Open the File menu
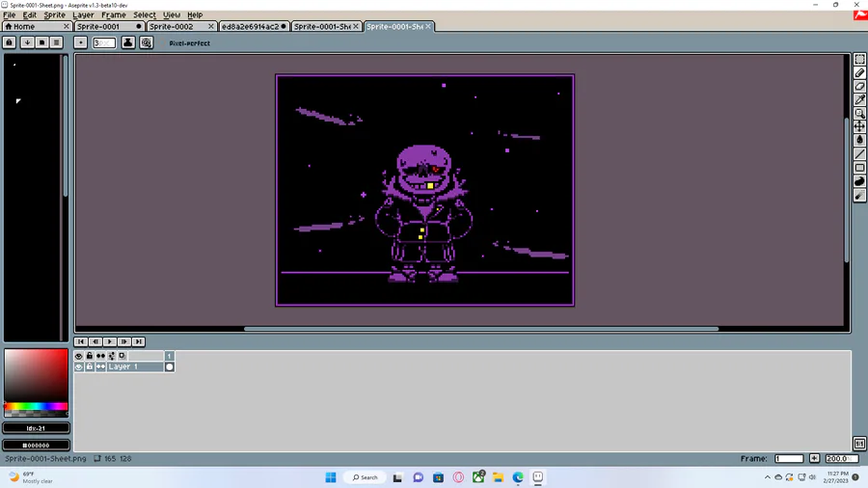 coord(10,14)
